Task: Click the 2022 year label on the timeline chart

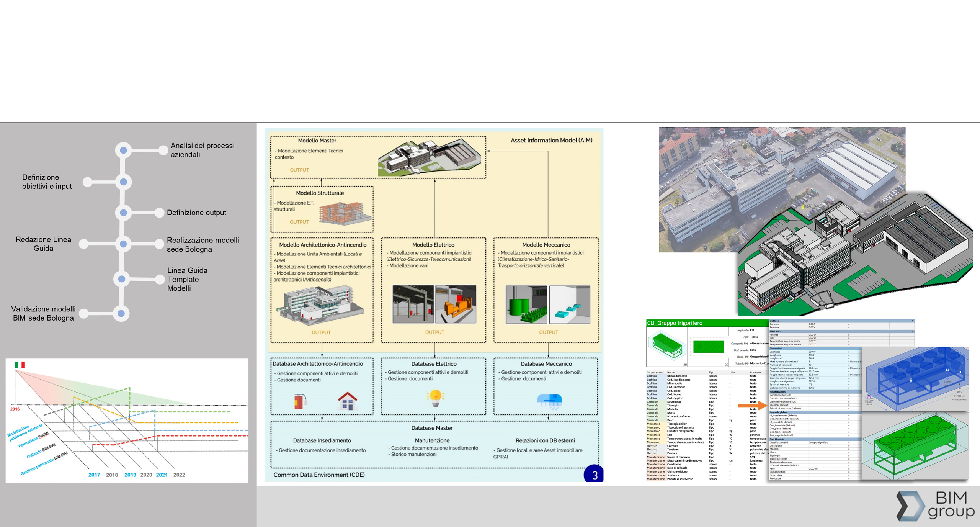Action: [179, 475]
